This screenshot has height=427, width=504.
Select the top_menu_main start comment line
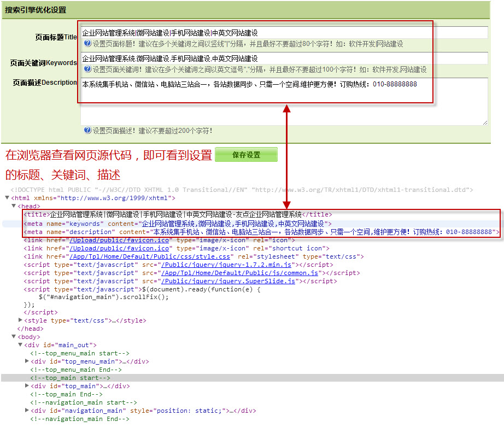pos(80,353)
